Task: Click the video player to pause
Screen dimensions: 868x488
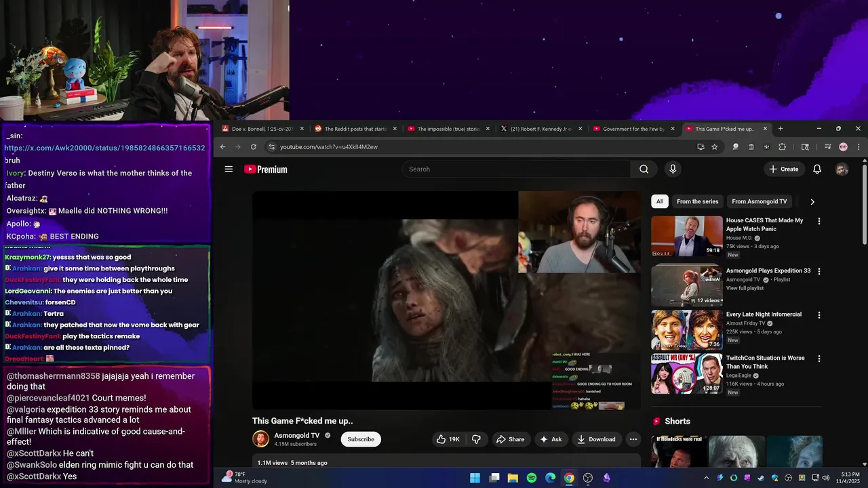Action: tap(446, 300)
